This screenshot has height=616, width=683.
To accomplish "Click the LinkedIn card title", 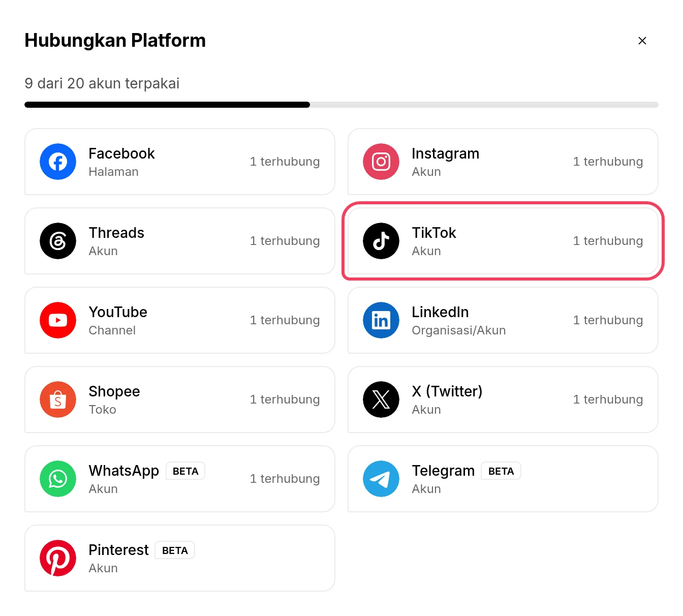I will tap(440, 312).
